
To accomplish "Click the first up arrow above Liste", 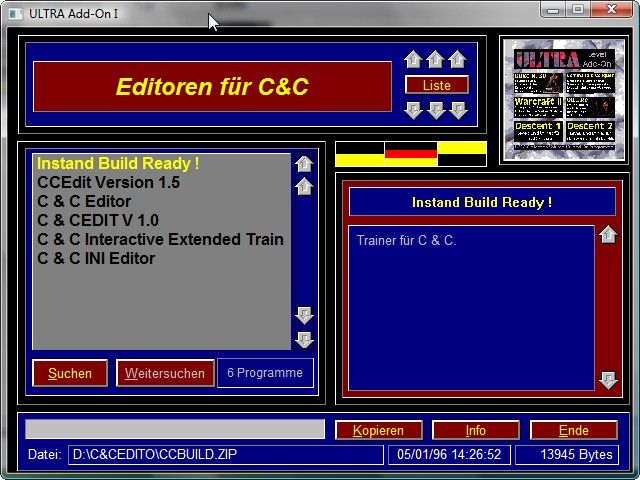I will coord(413,61).
